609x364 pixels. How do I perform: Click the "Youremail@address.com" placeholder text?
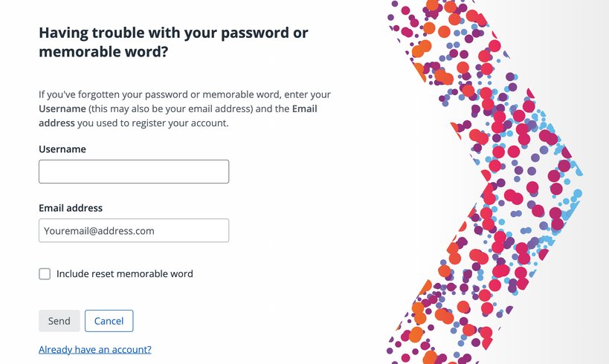coord(99,231)
